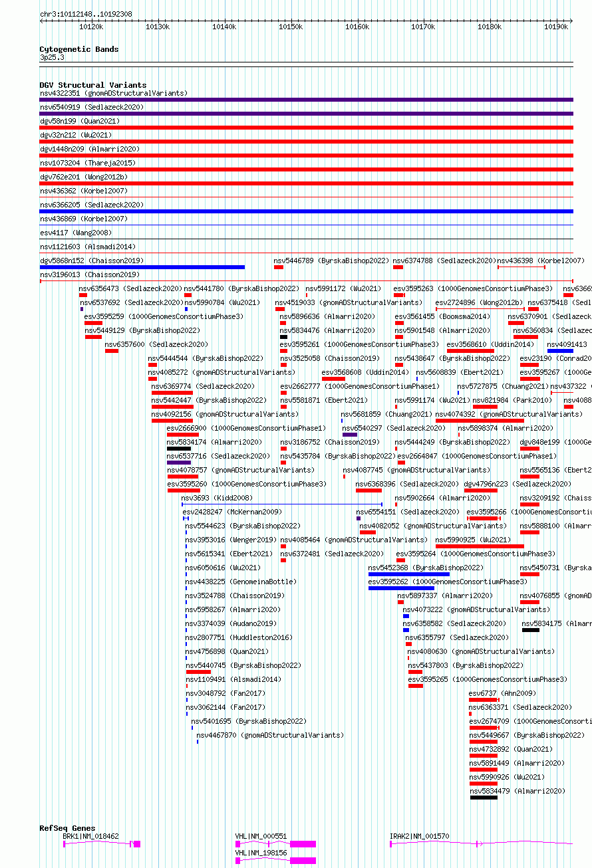Click the blue bar under nsv6366205 (Sedlazeck2020)
The width and height of the screenshot is (592, 868).
coord(306,211)
